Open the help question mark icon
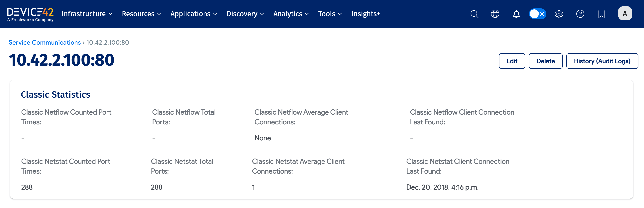 point(580,14)
